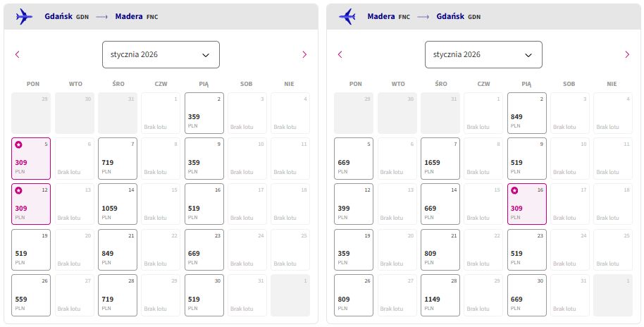Open the outbound 'stycznia 2026' month dropdown
The image size is (644, 327).
[x=161, y=55]
